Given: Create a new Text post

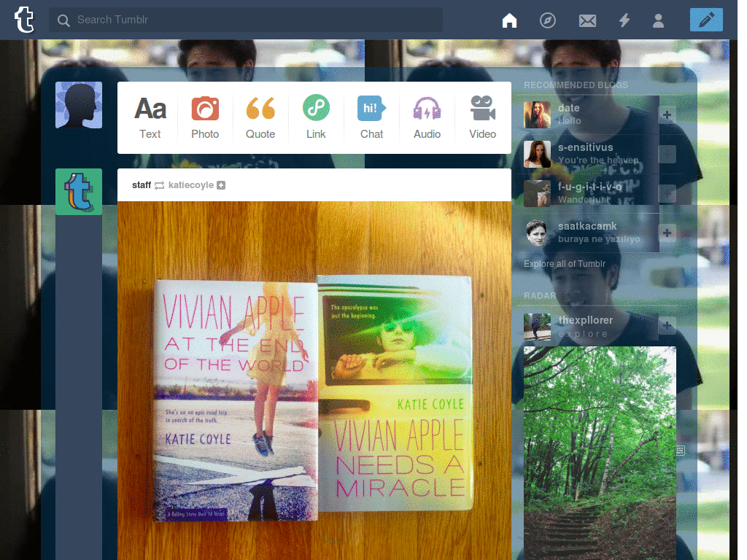Looking at the screenshot, I should tap(150, 117).
